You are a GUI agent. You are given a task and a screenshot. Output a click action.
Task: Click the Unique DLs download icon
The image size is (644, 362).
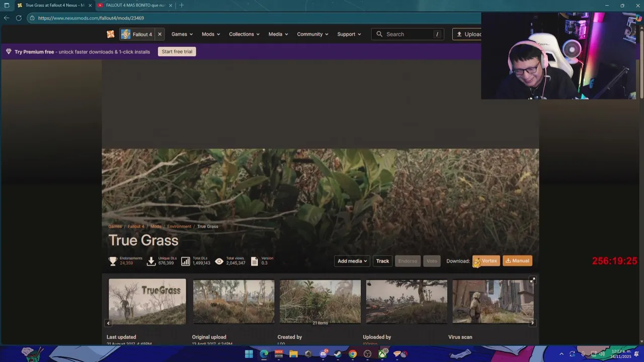(x=151, y=261)
